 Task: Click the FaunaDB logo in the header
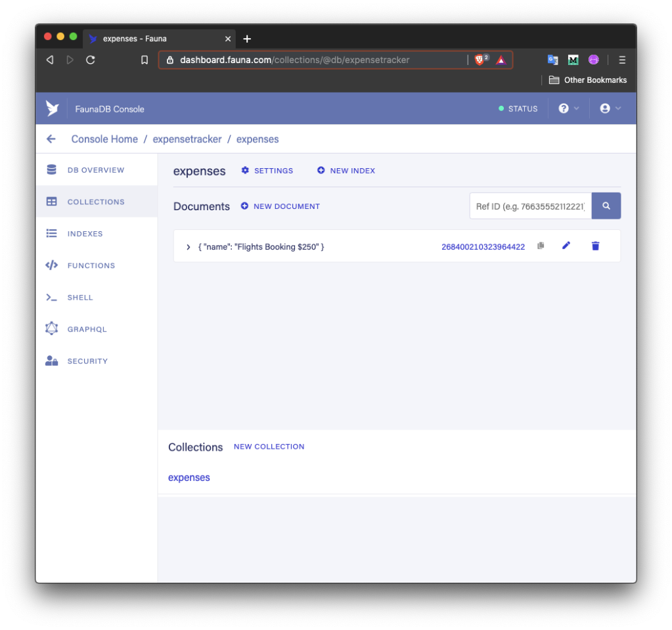tap(53, 108)
